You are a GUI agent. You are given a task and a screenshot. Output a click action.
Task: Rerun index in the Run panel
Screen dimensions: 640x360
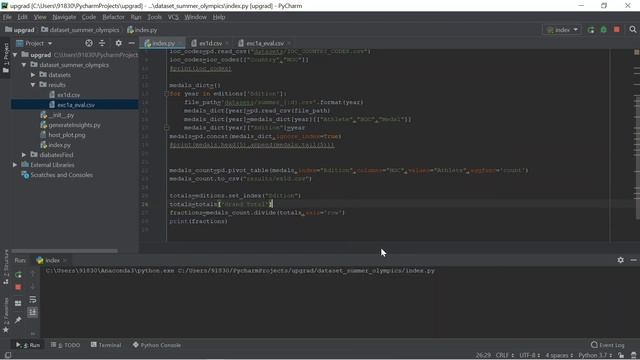pyautogui.click(x=18, y=275)
